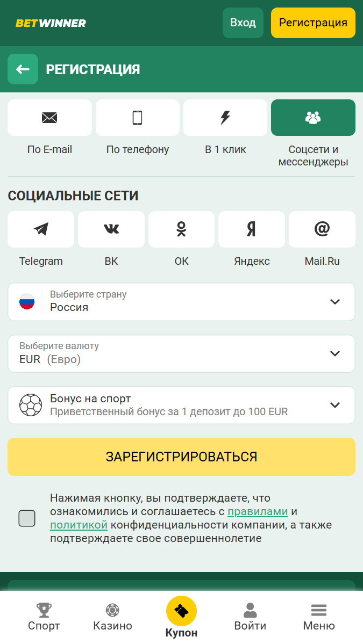Choose OK (Odnoklassniki) social login

click(x=181, y=229)
